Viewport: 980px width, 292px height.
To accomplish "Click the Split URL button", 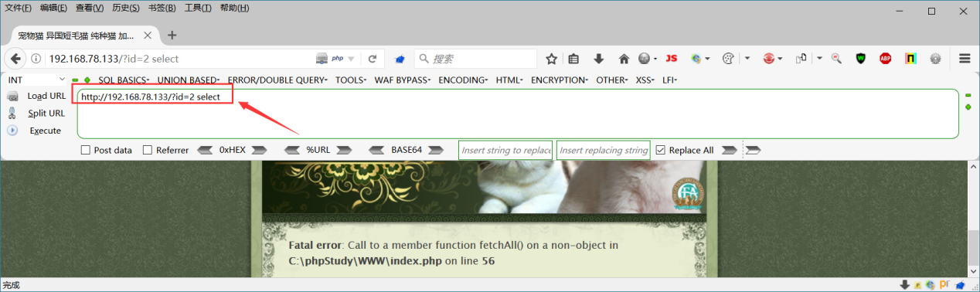I will [46, 113].
